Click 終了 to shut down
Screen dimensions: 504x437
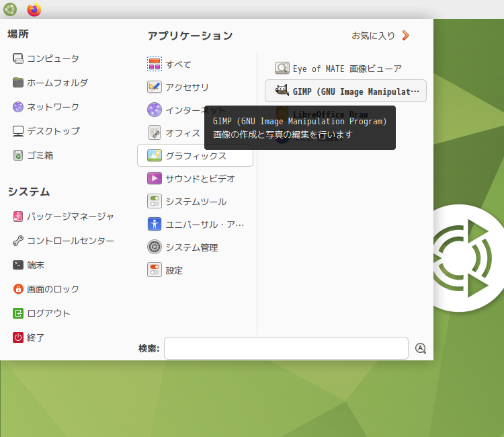pos(29,337)
